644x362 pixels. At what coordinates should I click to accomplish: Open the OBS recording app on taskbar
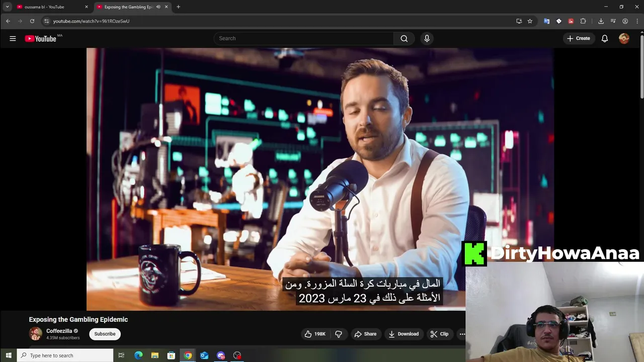point(237,355)
